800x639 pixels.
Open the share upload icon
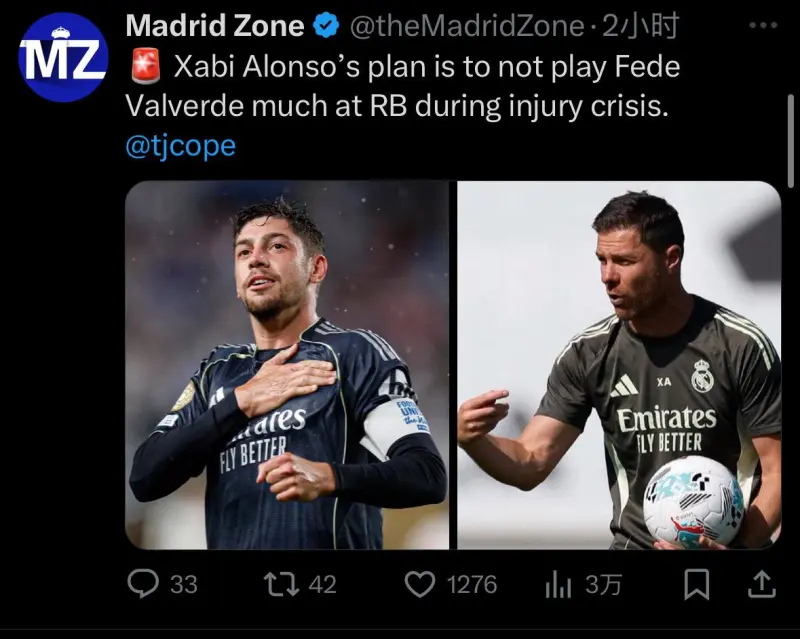point(762,584)
